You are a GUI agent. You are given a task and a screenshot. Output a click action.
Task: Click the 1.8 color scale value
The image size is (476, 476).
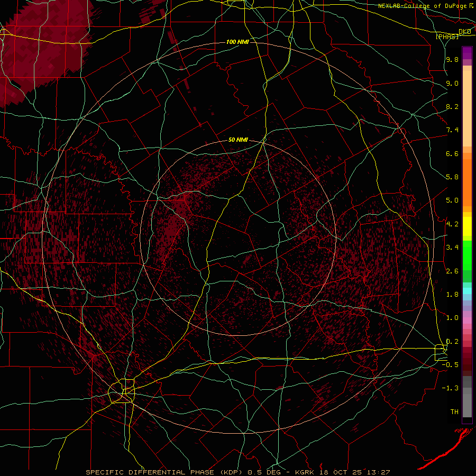[x=452, y=295]
